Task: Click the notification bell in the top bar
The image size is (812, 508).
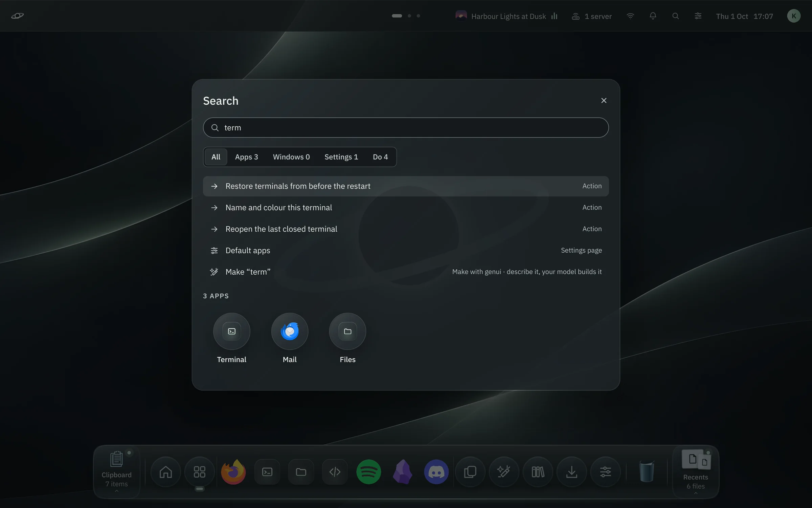Action: (653, 16)
